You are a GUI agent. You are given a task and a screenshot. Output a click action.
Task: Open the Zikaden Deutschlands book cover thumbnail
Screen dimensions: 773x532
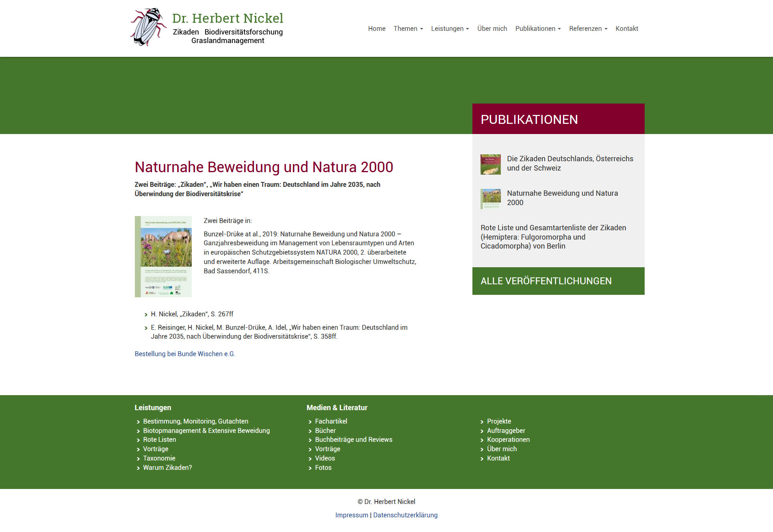[490, 164]
